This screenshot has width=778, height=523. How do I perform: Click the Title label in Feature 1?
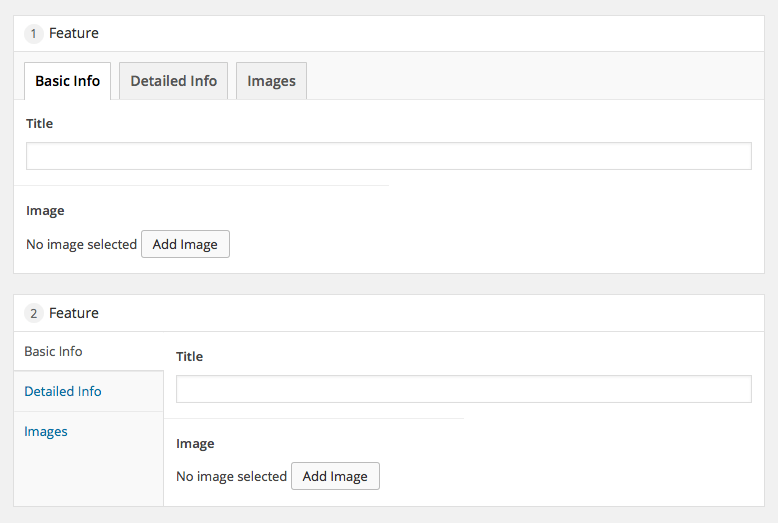[x=39, y=124]
